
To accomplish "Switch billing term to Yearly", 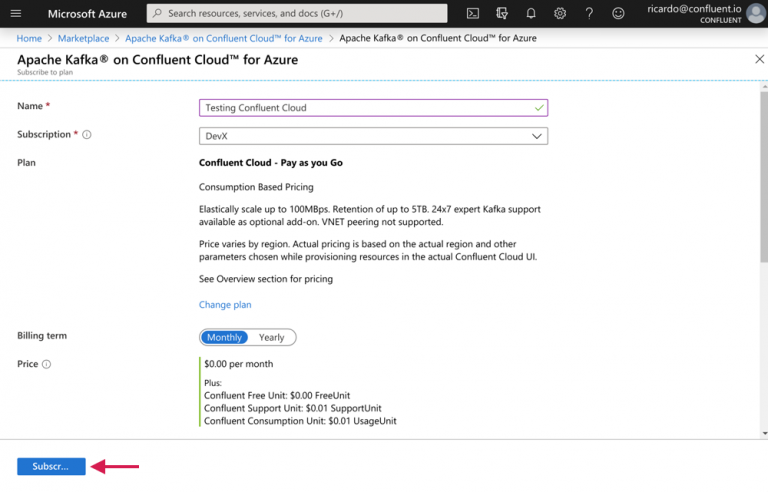I will coord(271,337).
